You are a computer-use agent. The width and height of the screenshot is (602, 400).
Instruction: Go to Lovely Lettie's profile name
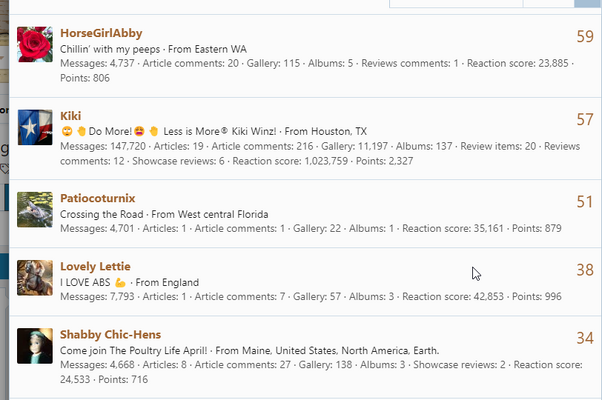point(95,266)
